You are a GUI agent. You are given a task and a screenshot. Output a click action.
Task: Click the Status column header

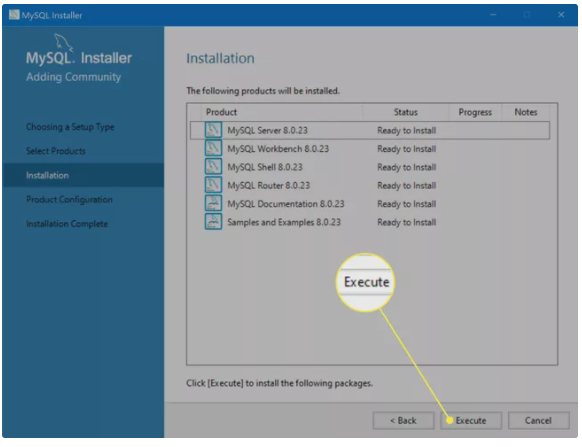[x=406, y=112]
